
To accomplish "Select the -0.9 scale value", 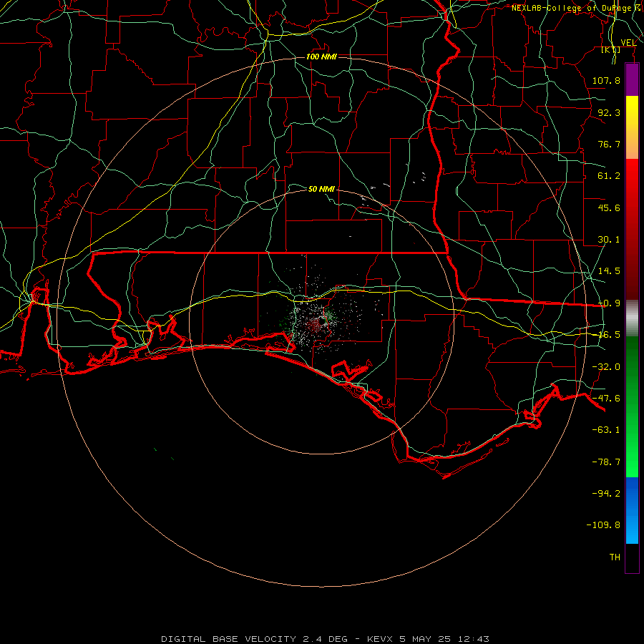I will [x=609, y=303].
